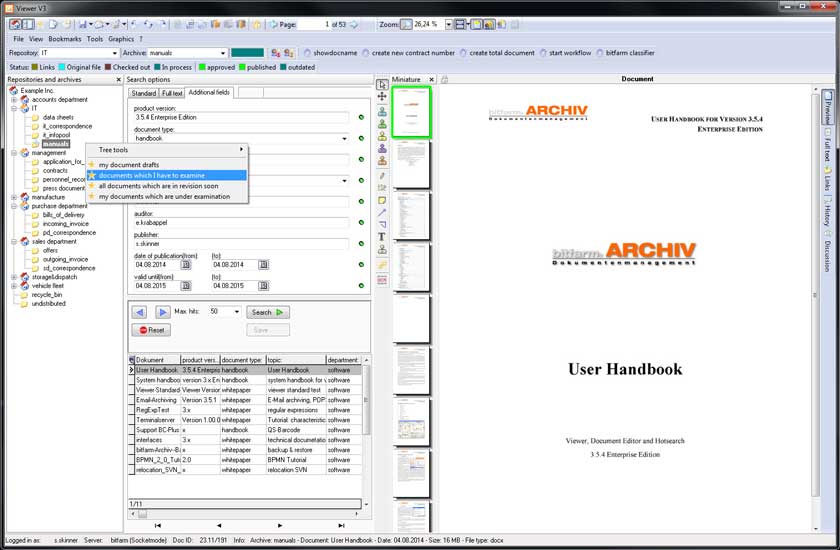Click the Reset button
The width and height of the screenshot is (840, 550).
click(152, 330)
